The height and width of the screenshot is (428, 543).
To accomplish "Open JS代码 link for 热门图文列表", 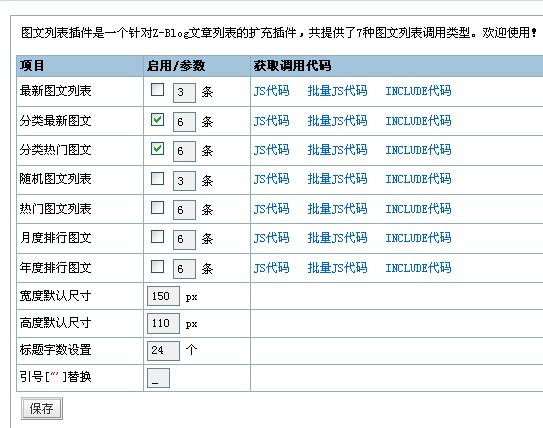I will tap(271, 208).
